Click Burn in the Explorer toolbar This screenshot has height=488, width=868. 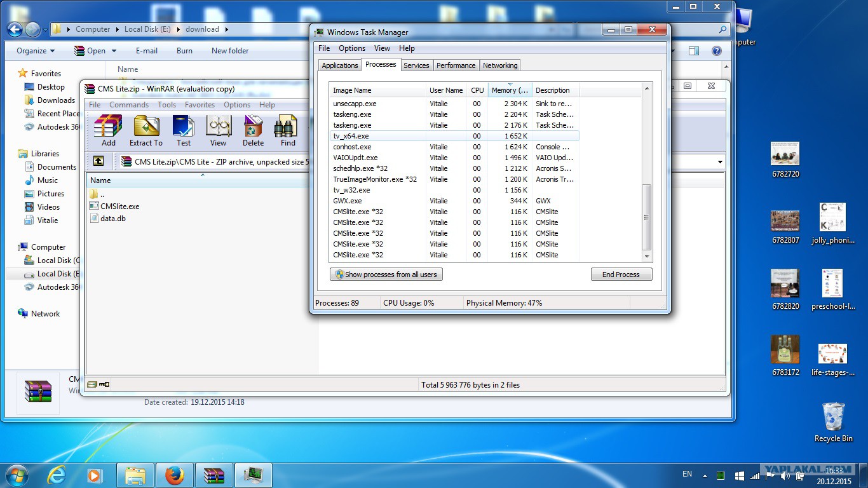(184, 51)
